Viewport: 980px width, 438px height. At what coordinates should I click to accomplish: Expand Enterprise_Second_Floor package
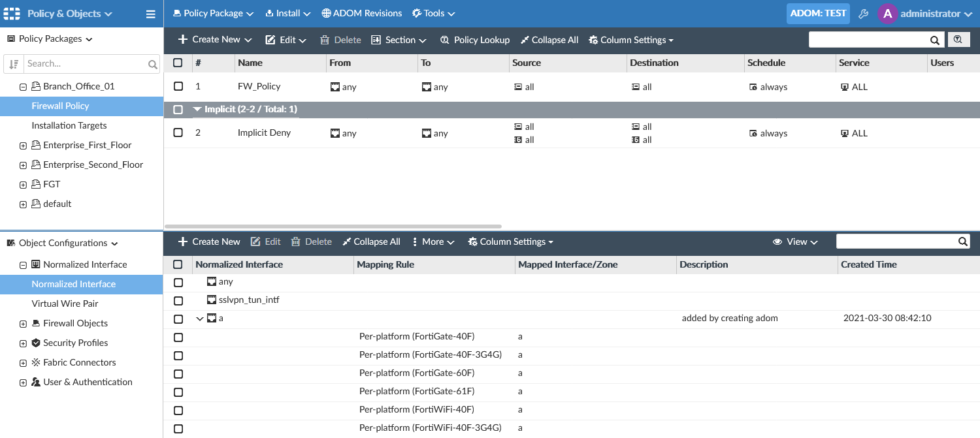pos(23,165)
